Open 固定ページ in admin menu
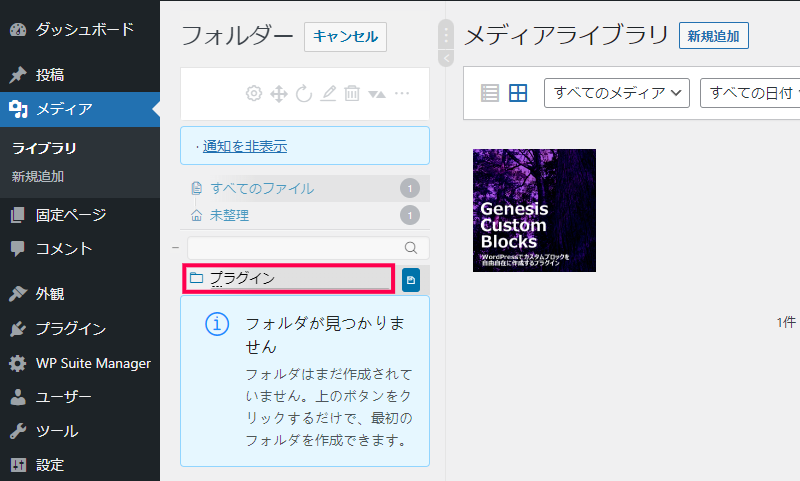 click(x=80, y=215)
